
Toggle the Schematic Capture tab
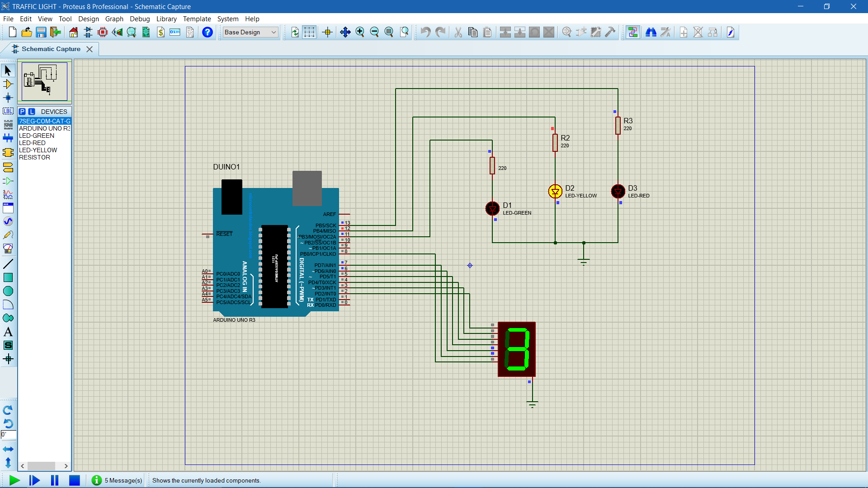pyautogui.click(x=51, y=49)
